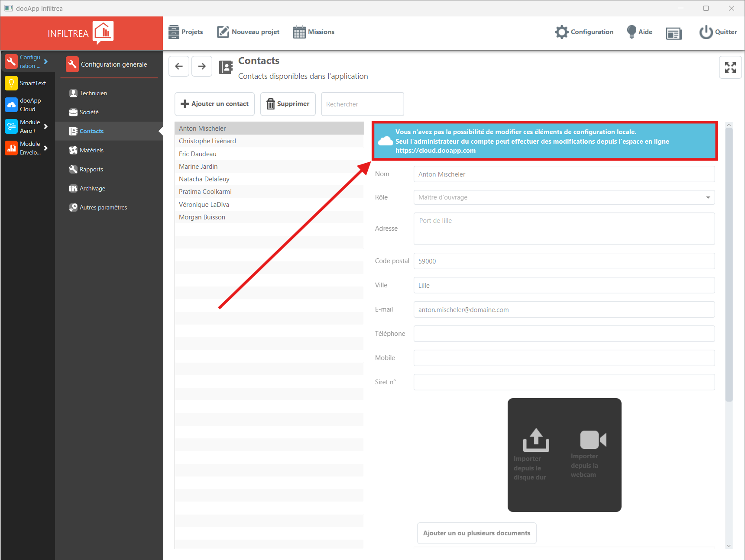Open the Matériels settings
Screen dimensions: 745x560
(x=109, y=150)
